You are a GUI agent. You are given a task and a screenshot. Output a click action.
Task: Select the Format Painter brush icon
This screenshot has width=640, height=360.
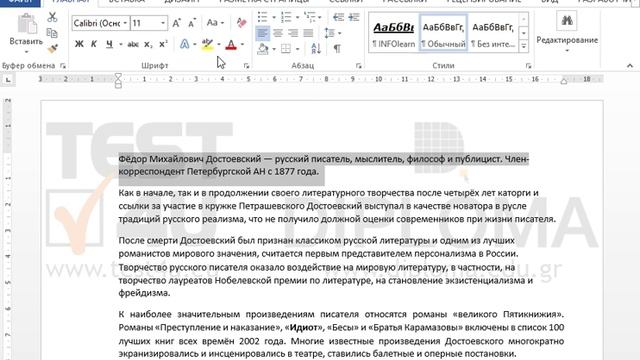[52, 49]
